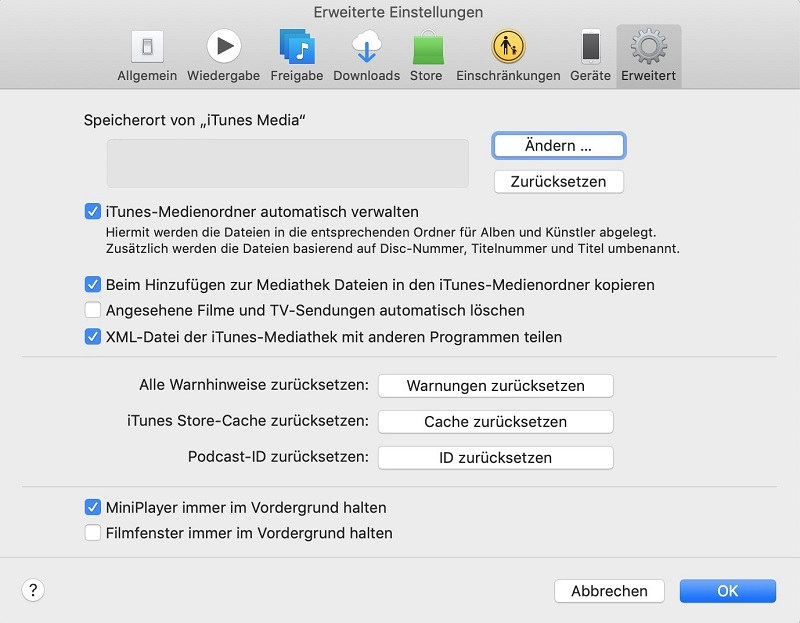Click ID zurücksetzen button
Image resolution: width=800 pixels, height=623 pixels.
pos(495,458)
